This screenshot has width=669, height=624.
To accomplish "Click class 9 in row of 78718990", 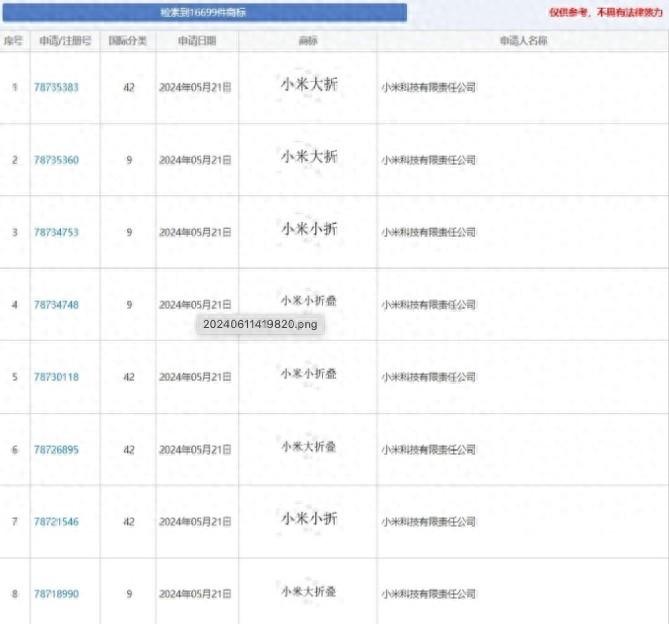I will click(x=129, y=594).
